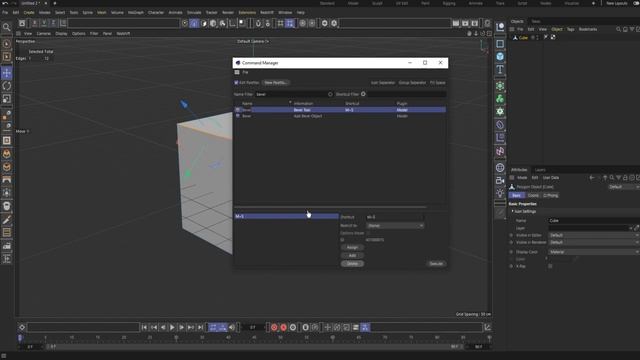The width and height of the screenshot is (640, 360).
Task: Click the timeline playhead marker at frame 0
Action: [x=20, y=338]
